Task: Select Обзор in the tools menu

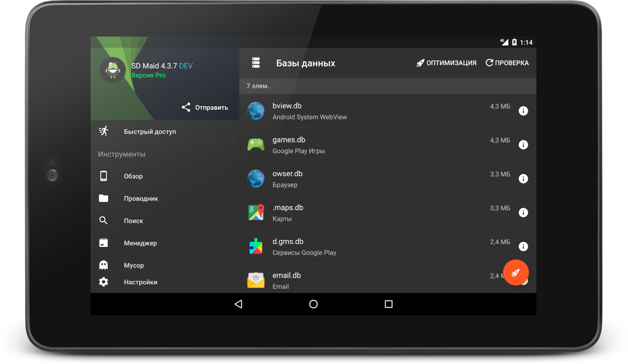Action: click(165, 176)
